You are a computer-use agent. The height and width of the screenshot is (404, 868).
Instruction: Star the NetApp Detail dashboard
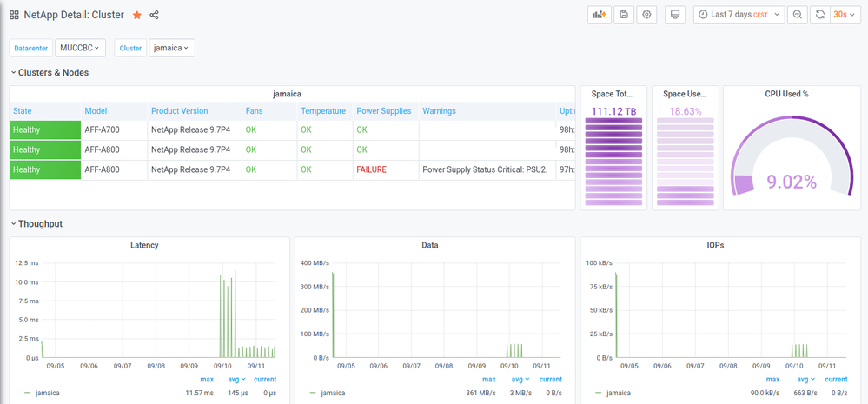click(x=137, y=15)
